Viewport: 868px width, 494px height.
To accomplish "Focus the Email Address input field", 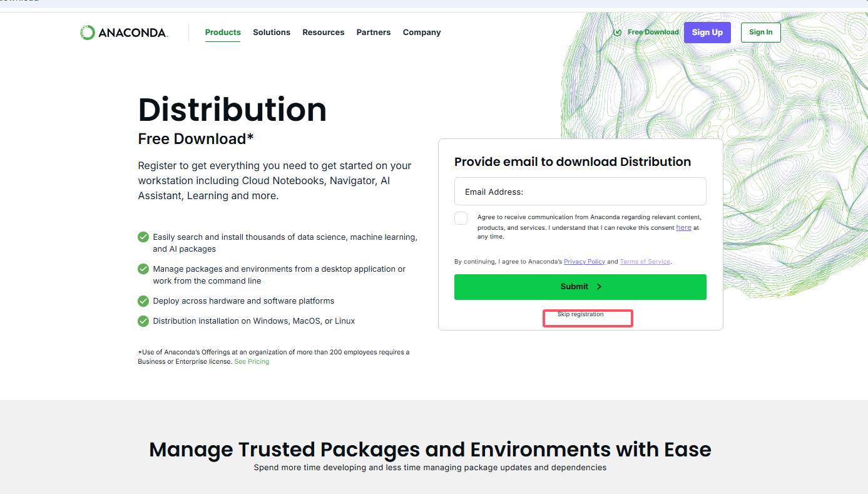I will point(580,192).
